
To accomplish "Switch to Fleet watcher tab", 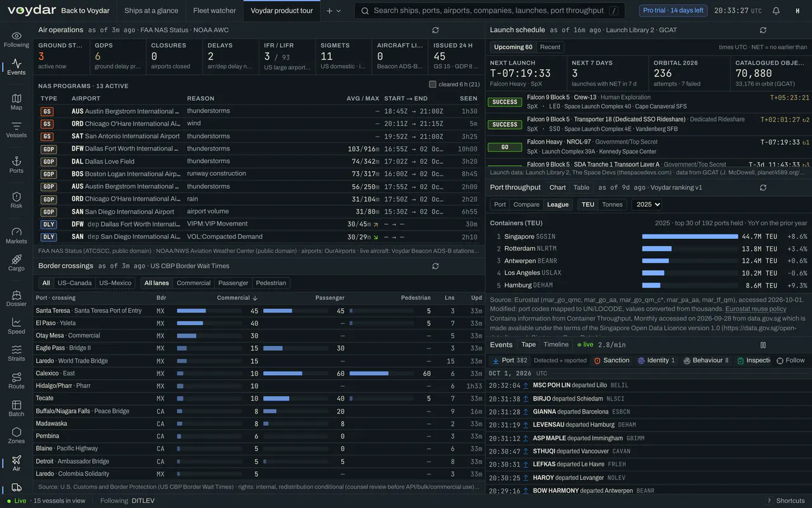I will coord(214,11).
